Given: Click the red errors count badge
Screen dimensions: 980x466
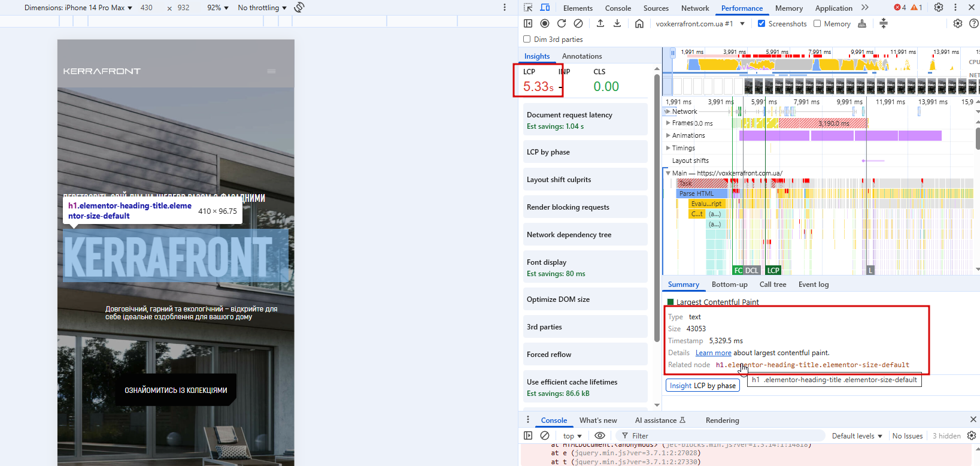Looking at the screenshot, I should (x=900, y=8).
